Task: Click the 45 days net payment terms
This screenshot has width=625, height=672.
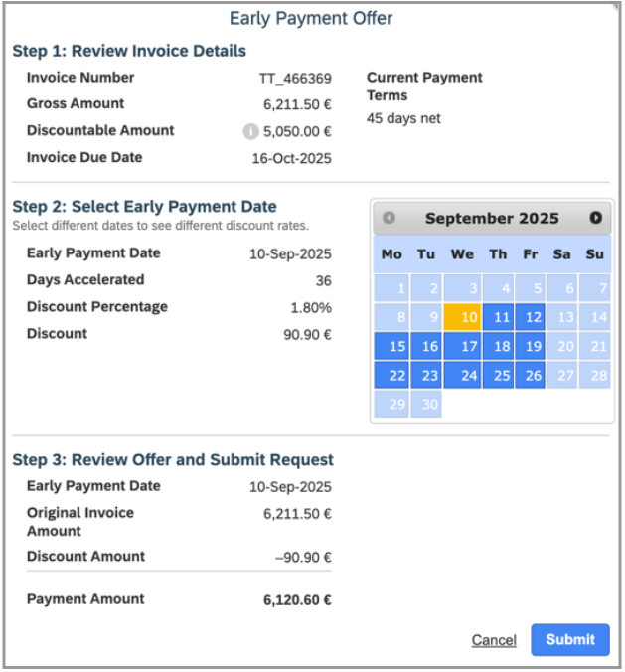Action: pyautogui.click(x=403, y=118)
